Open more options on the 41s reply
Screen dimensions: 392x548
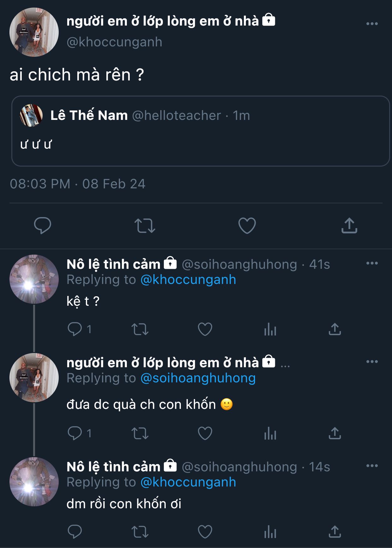pos(372,263)
